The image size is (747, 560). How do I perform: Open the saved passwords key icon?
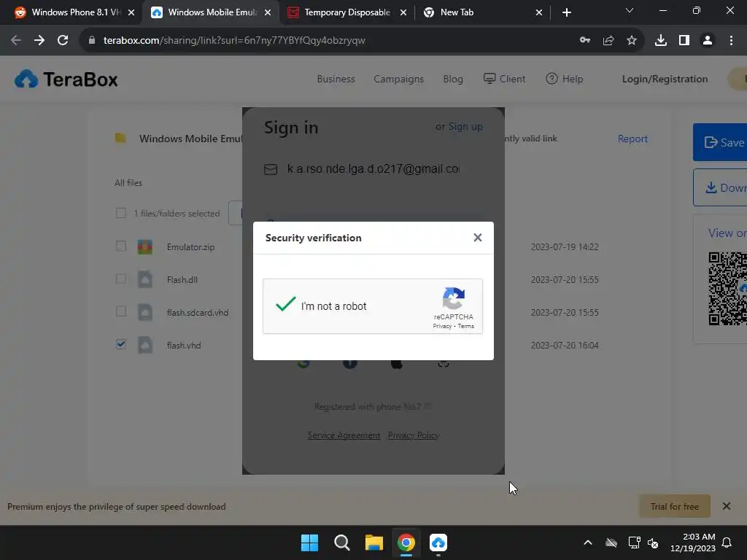click(x=585, y=41)
